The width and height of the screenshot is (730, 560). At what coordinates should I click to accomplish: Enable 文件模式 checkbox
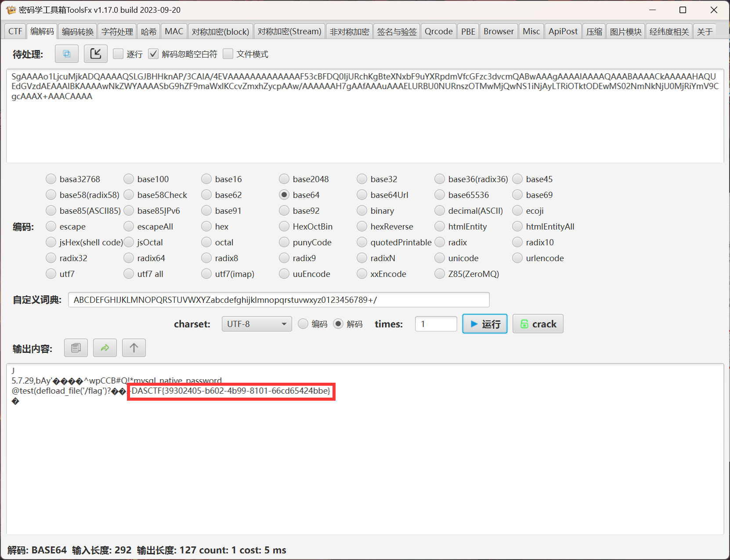pyautogui.click(x=228, y=54)
